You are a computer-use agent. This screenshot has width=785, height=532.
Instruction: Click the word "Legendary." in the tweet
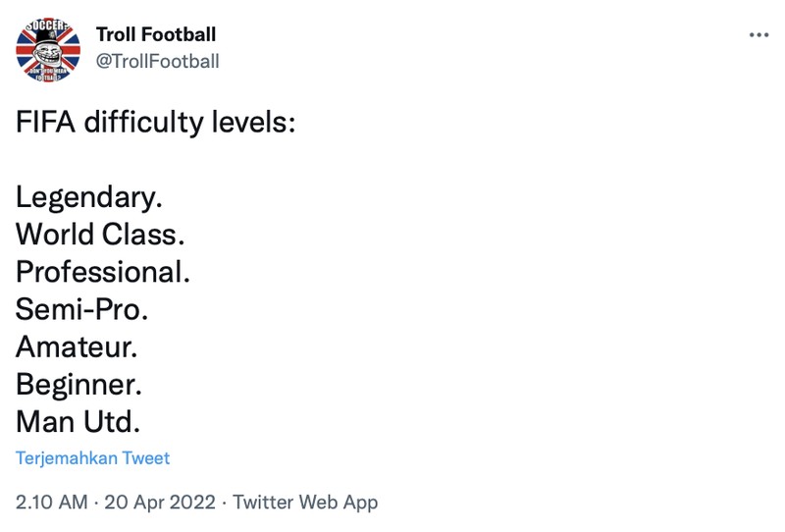[89, 197]
